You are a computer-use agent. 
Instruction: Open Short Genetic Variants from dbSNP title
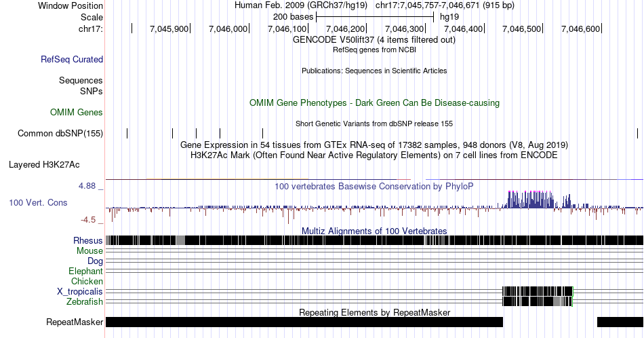click(x=374, y=124)
